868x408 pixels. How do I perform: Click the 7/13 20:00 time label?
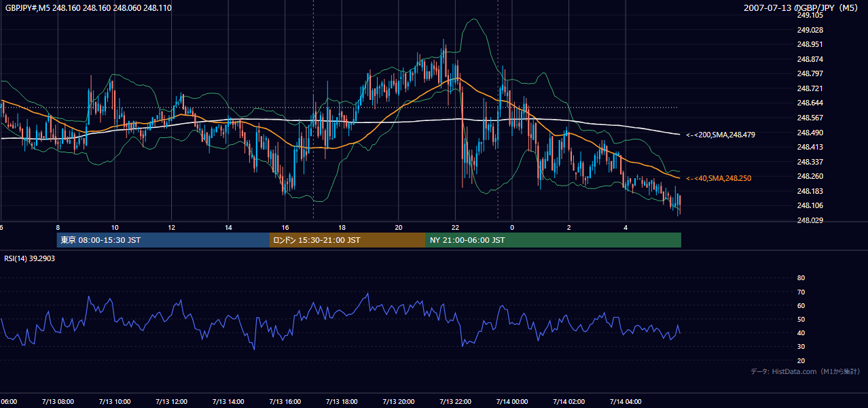[x=399, y=402]
